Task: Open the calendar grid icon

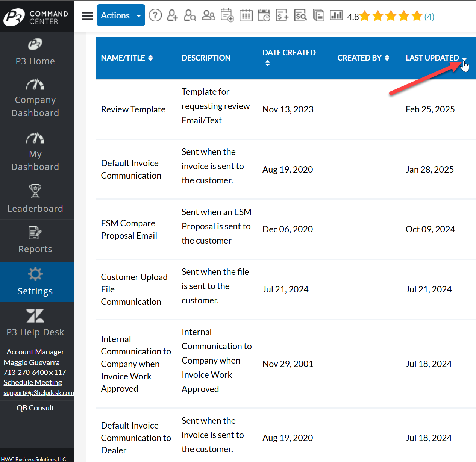Action: click(x=246, y=15)
